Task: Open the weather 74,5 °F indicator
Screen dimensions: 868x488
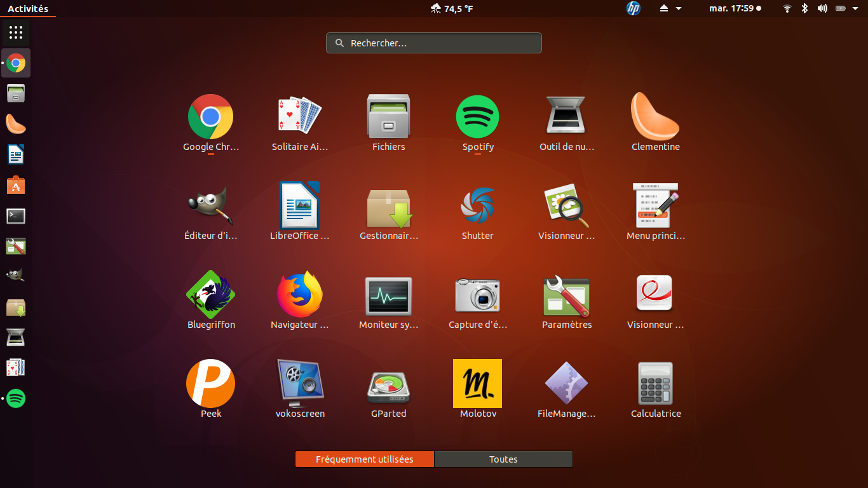Action: pos(452,8)
